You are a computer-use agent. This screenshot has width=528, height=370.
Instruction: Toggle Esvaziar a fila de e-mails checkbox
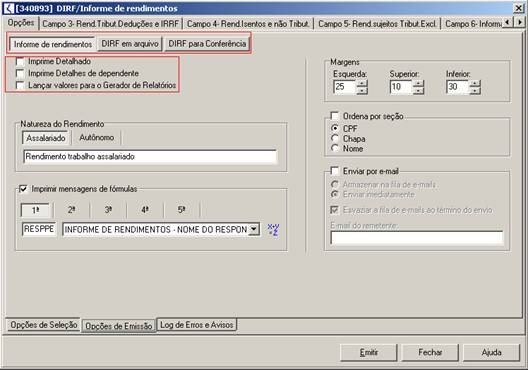coord(335,210)
